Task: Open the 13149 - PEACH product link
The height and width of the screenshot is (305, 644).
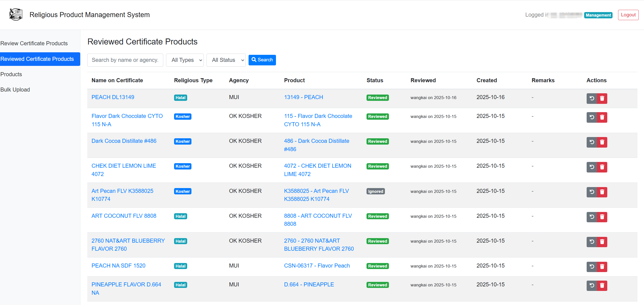Action: pyautogui.click(x=303, y=97)
